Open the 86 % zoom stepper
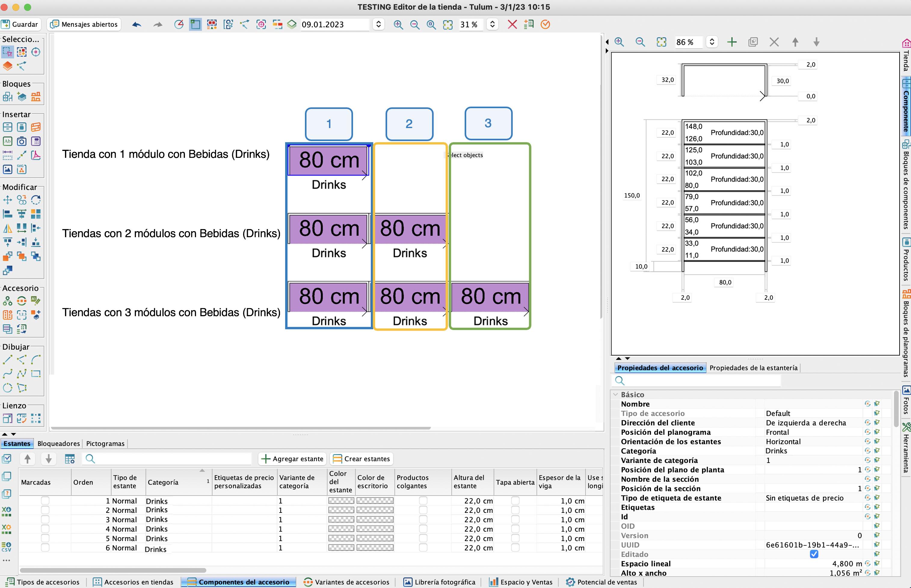This screenshot has height=588, width=911. pos(712,42)
